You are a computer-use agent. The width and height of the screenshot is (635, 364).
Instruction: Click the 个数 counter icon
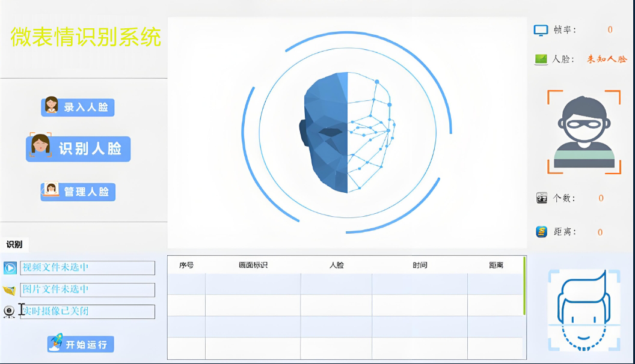(x=542, y=198)
